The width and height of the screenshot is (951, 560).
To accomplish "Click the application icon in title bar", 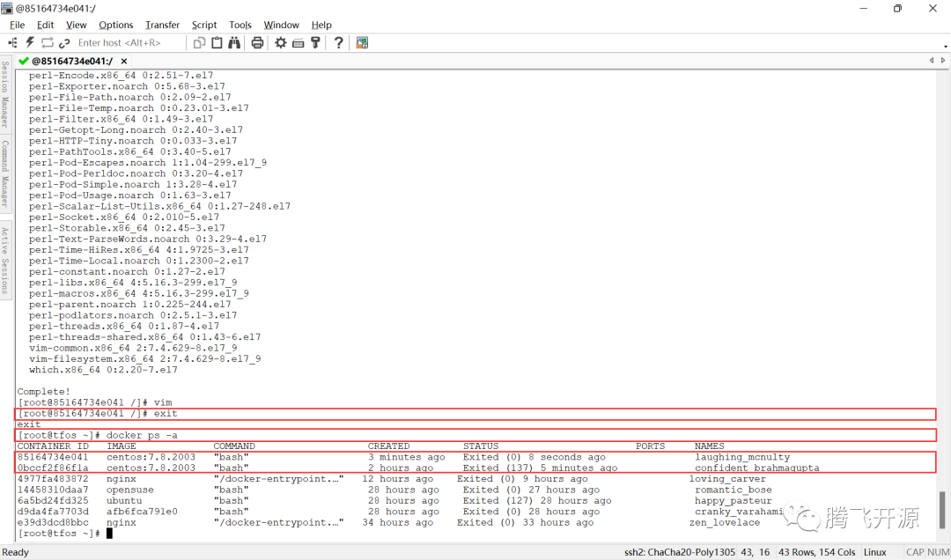I will point(7,8).
